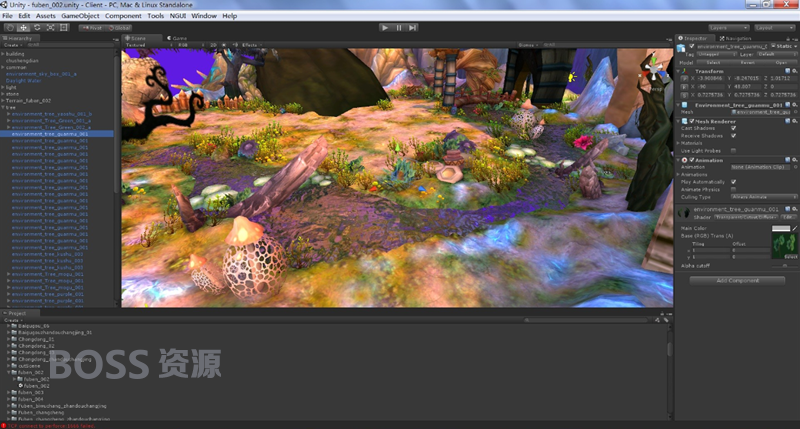Toggle the Animation component enabled checkbox
This screenshot has width=800, height=429.
click(x=692, y=160)
